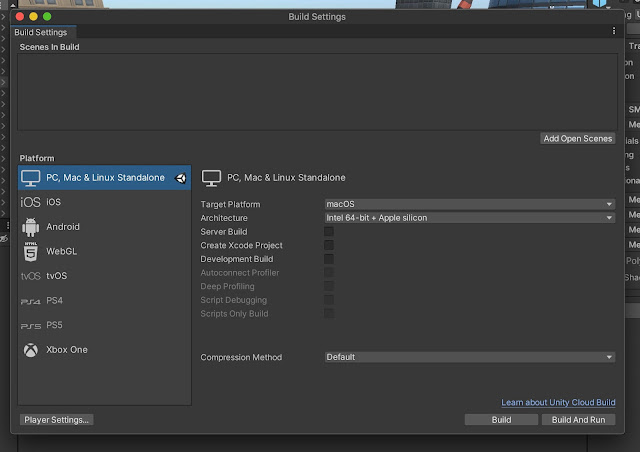Select the tvOS platform row label
This screenshot has width=640, height=452.
56,276
